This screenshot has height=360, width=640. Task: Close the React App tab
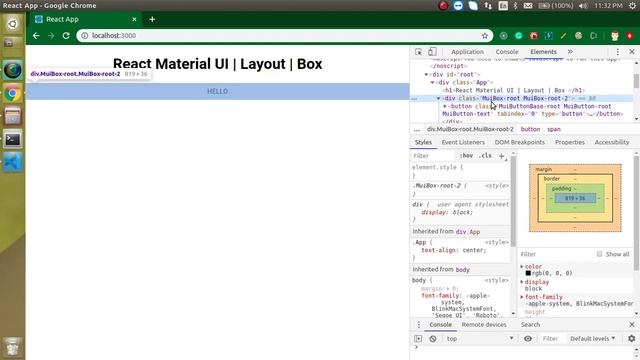(134, 19)
